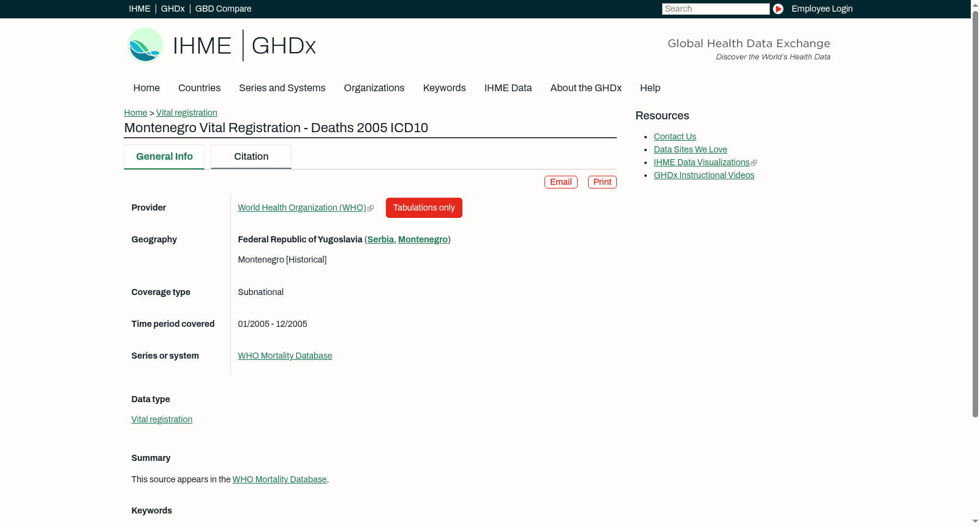This screenshot has width=980, height=527.
Task: Click the IHME leaf logo icon
Action: 145,45
